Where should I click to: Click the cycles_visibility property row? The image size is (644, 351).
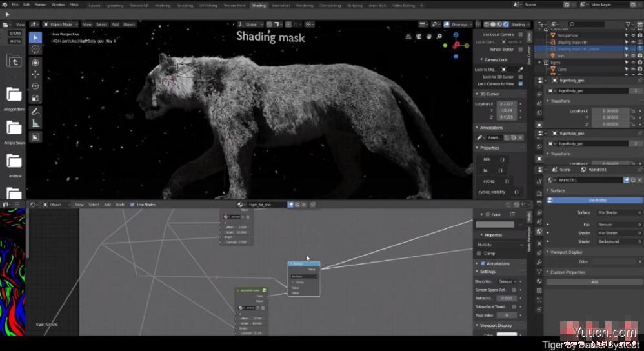pos(500,192)
